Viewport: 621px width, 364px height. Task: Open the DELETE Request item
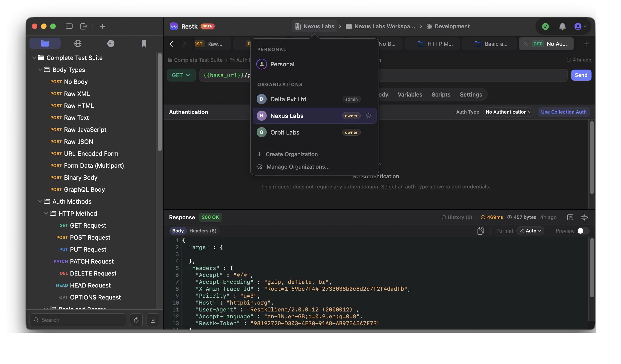click(88, 273)
